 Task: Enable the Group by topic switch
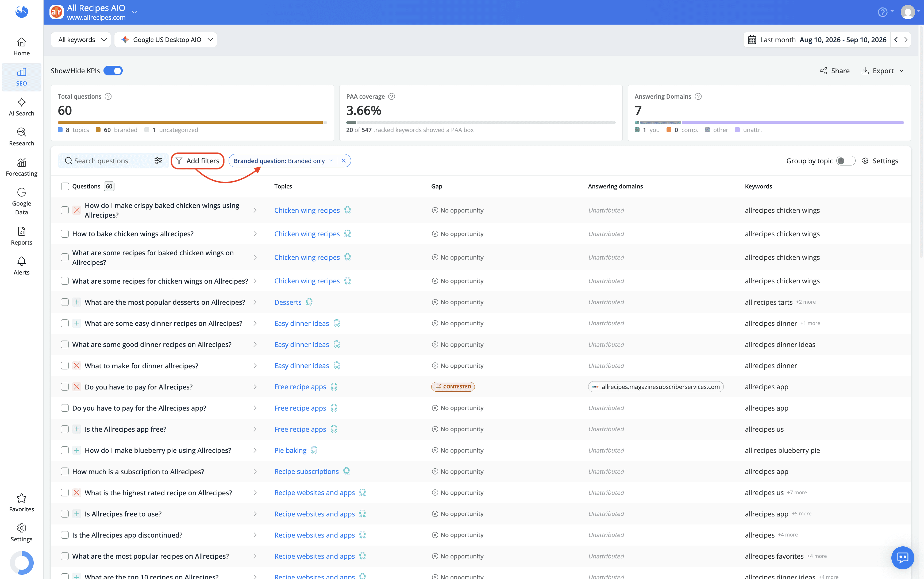(x=845, y=161)
